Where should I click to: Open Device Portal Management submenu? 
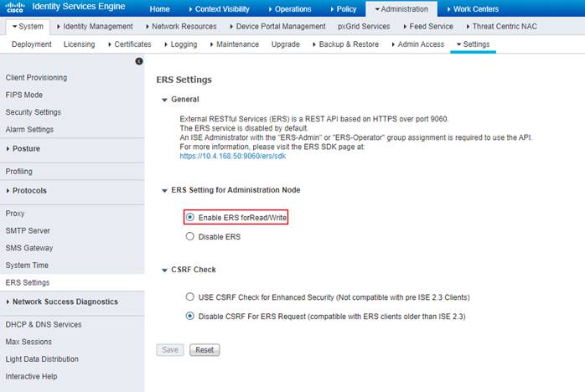(277, 27)
